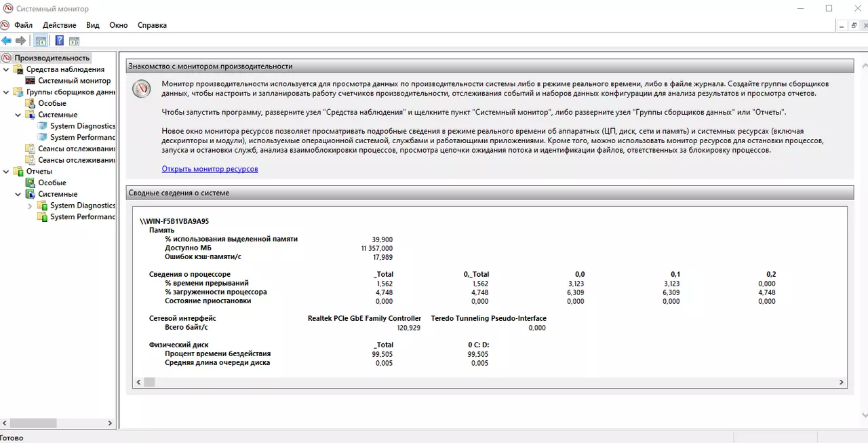Toggle the action pane toolbar icon
This screenshot has height=443, width=868.
tap(74, 41)
